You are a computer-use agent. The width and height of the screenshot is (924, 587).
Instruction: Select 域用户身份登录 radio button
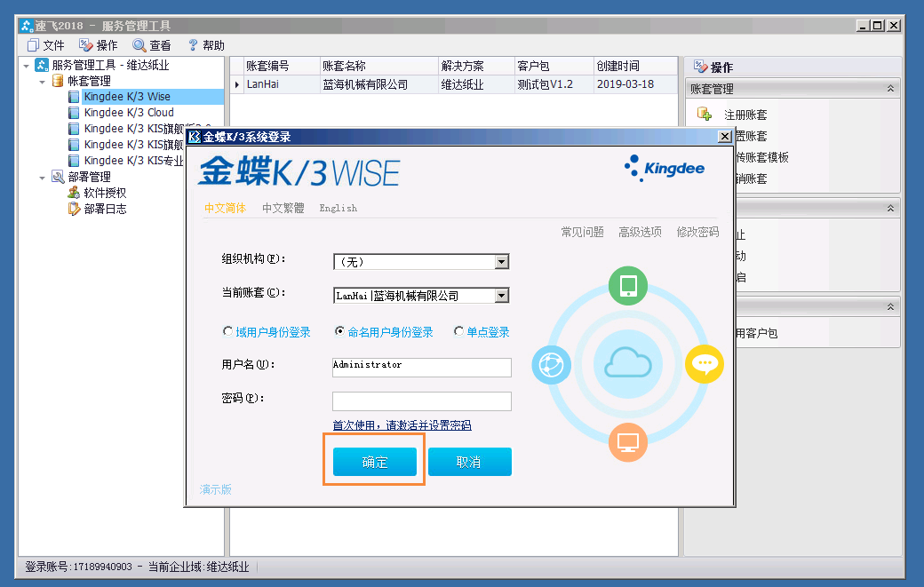pyautogui.click(x=227, y=331)
